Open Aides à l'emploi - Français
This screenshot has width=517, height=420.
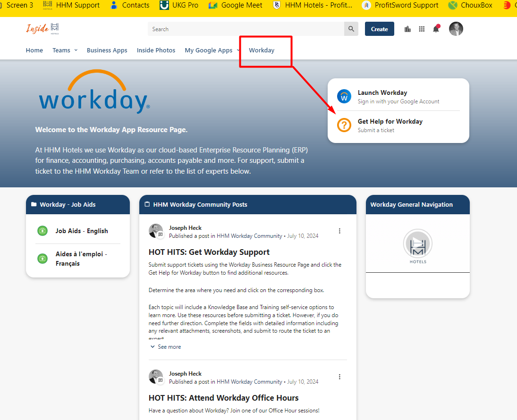(x=81, y=259)
